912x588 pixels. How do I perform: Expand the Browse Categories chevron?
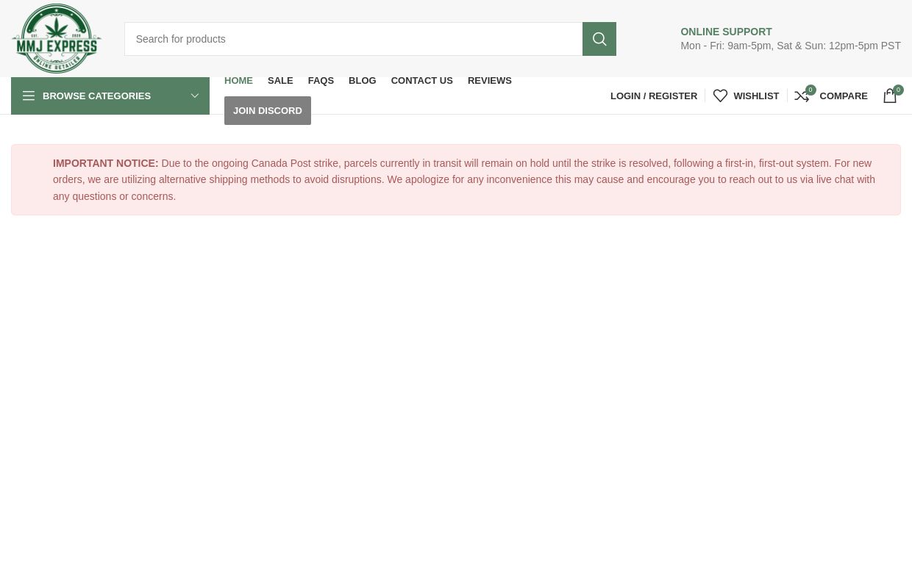pos(195,96)
